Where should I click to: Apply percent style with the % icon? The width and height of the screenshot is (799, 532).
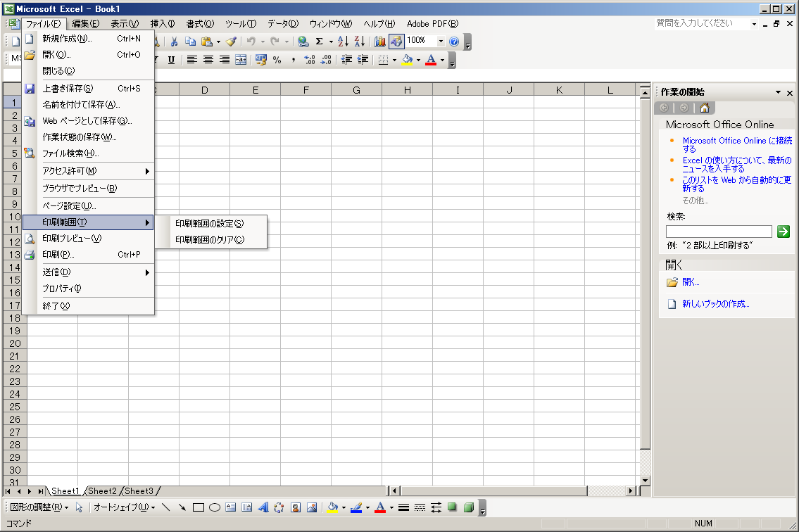277,60
